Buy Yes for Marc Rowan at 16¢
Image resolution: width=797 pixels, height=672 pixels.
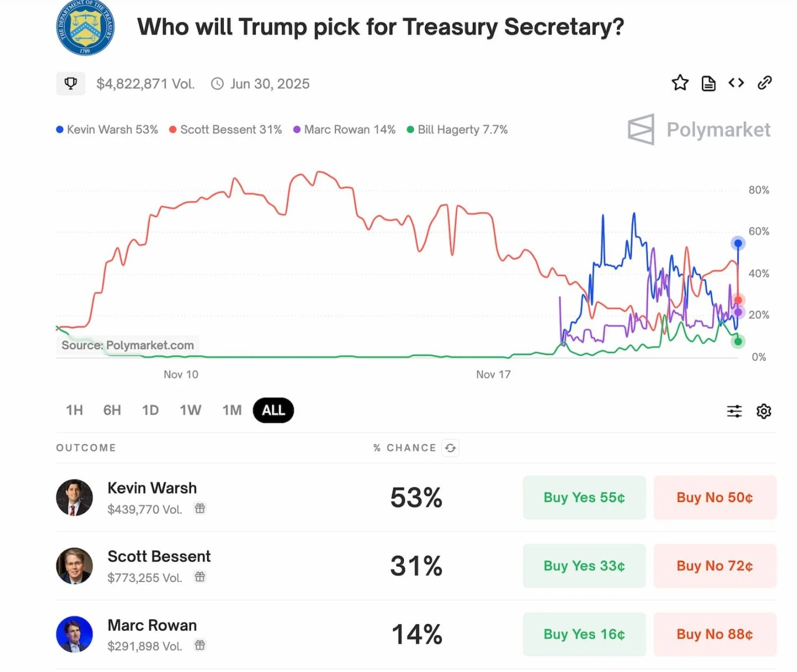[x=584, y=634]
